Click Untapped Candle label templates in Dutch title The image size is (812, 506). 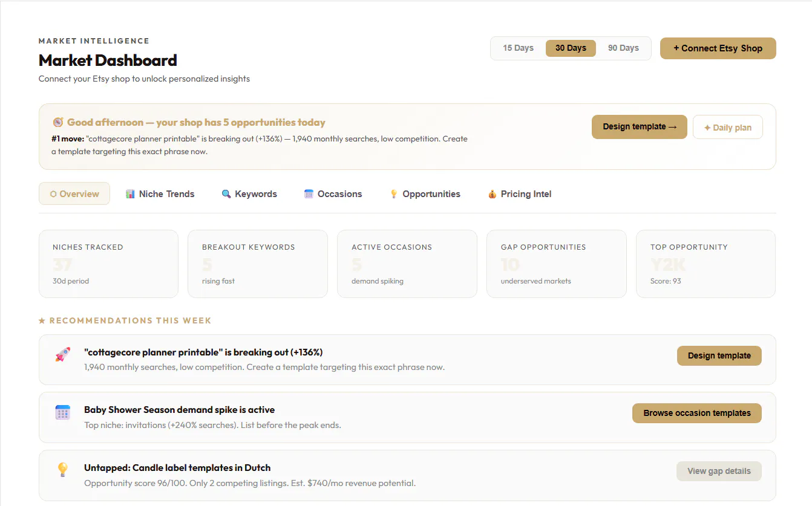pos(177,468)
